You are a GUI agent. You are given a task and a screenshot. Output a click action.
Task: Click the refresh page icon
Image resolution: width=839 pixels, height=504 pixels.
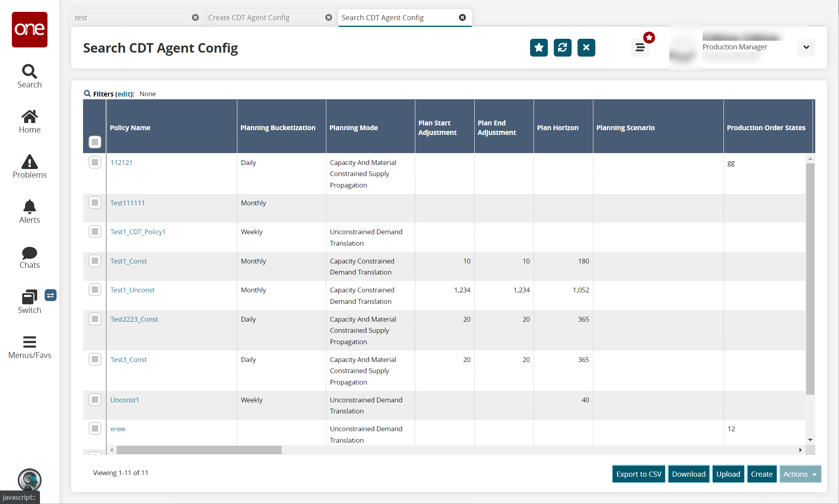[562, 47]
